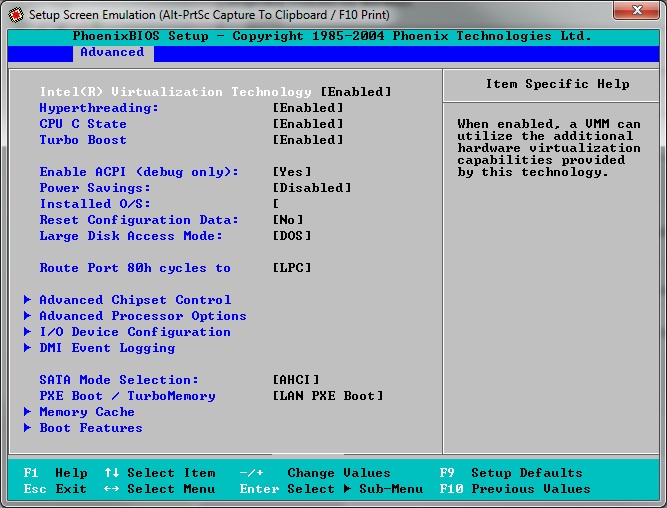Open Advanced Chipset Control sub-menu
667x508 pixels.
[x=135, y=300]
